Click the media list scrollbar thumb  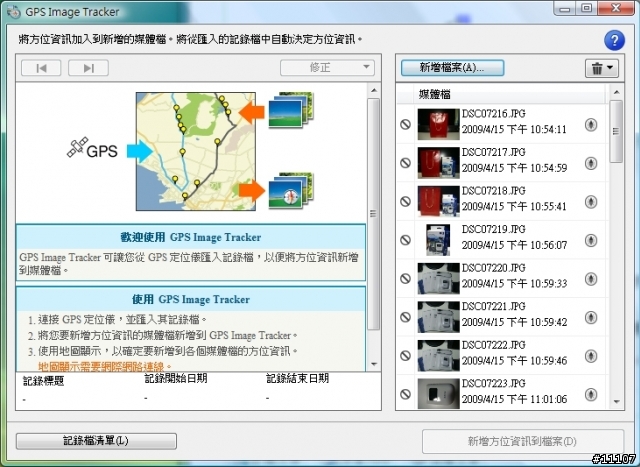[616, 131]
